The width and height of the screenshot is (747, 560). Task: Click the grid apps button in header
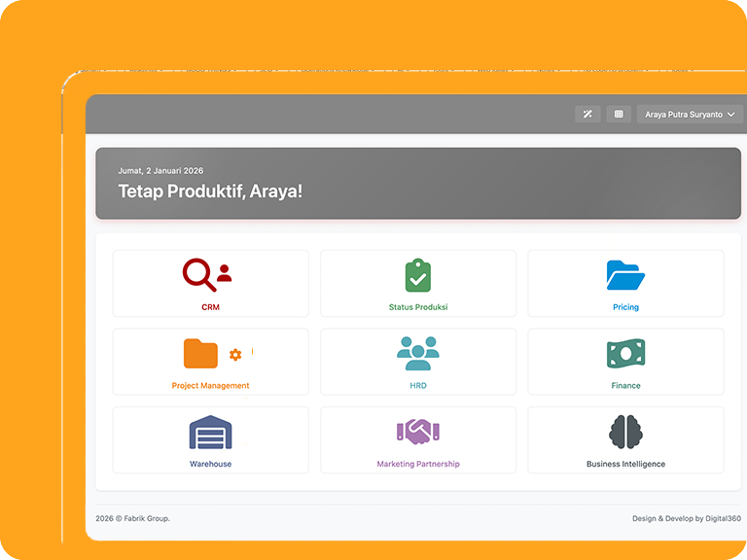click(x=619, y=115)
